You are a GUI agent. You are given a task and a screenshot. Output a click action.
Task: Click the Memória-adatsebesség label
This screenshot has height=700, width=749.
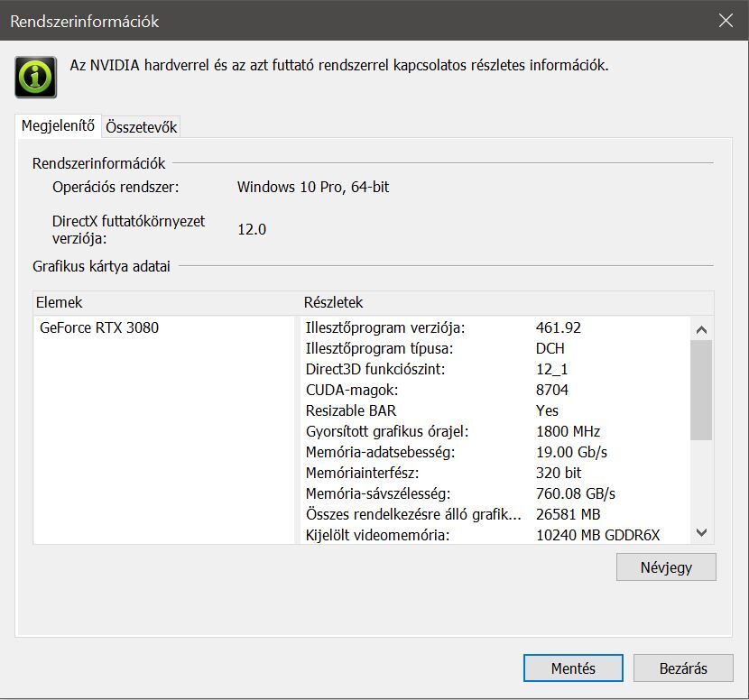(380, 452)
